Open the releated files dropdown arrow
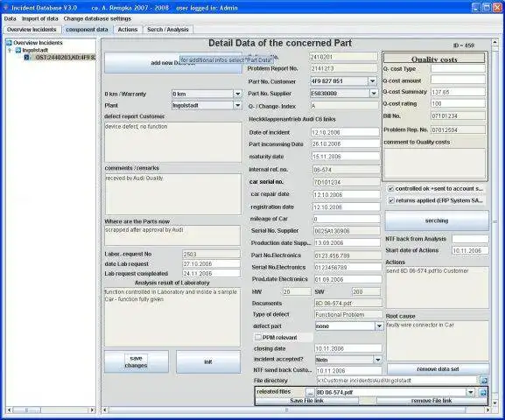 [471, 392]
